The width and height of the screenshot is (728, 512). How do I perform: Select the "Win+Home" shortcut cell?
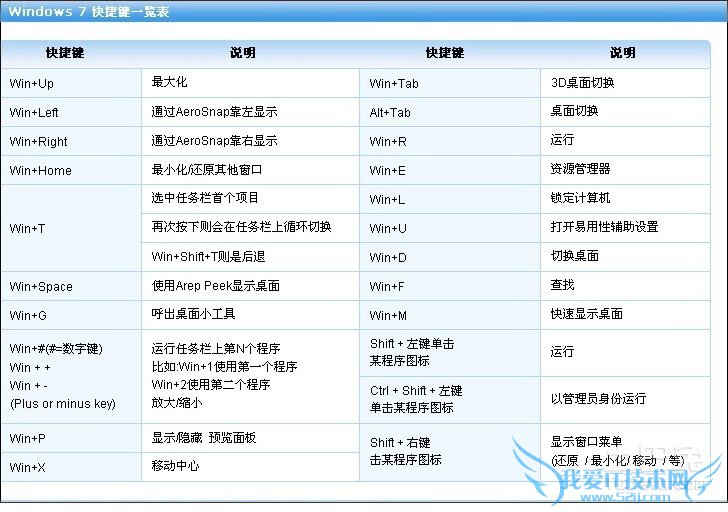point(71,170)
